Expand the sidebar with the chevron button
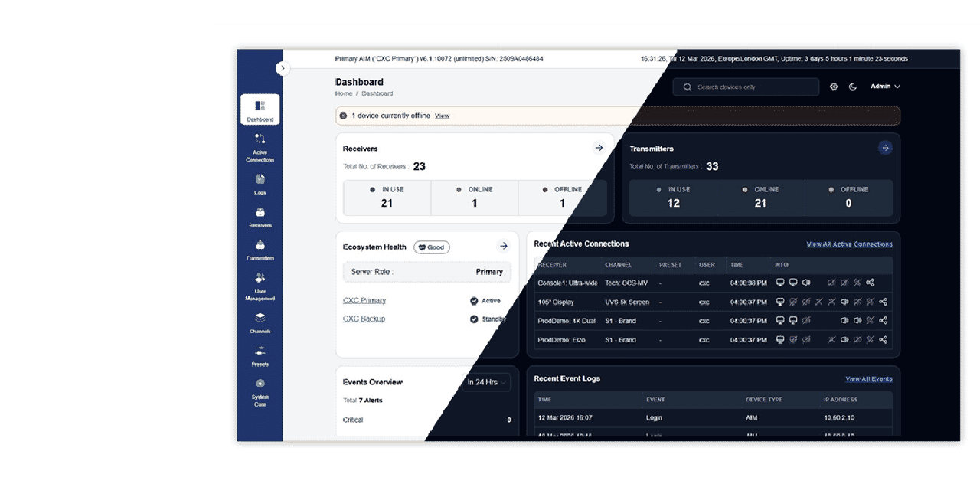980x497 pixels. click(283, 68)
